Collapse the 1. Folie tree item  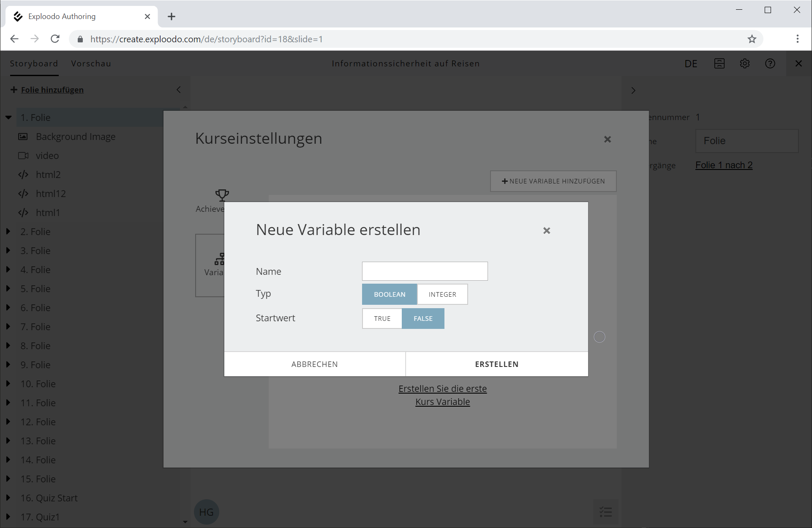pyautogui.click(x=8, y=118)
